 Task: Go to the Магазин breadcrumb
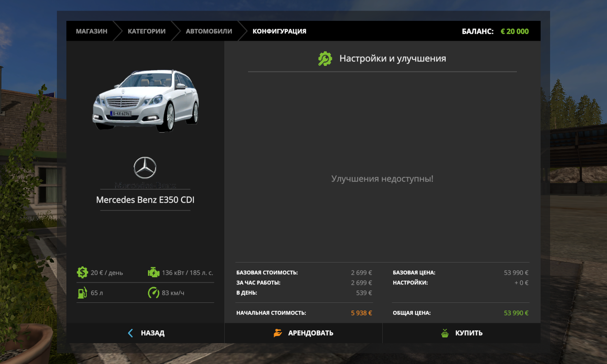click(x=92, y=31)
